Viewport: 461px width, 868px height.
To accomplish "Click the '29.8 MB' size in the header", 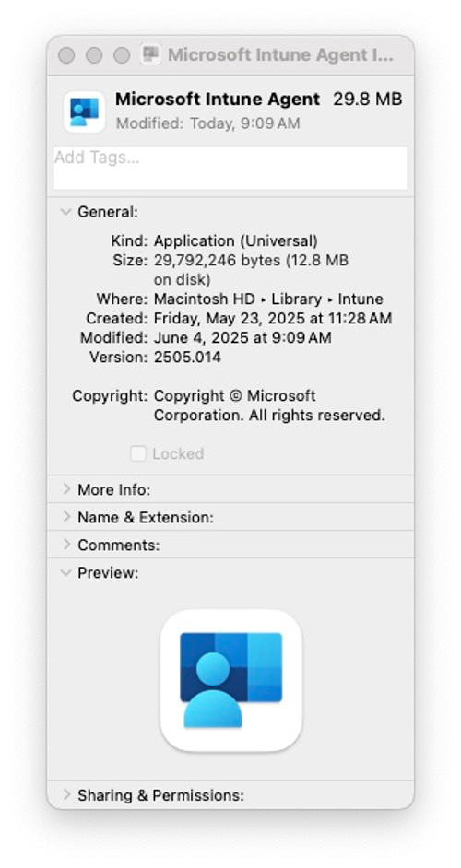I will click(x=367, y=100).
